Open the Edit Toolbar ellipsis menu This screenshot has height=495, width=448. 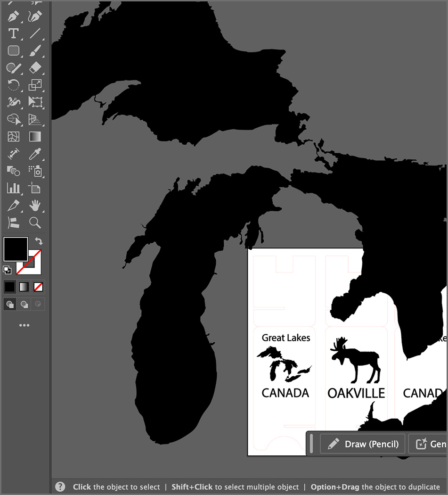[x=24, y=325]
